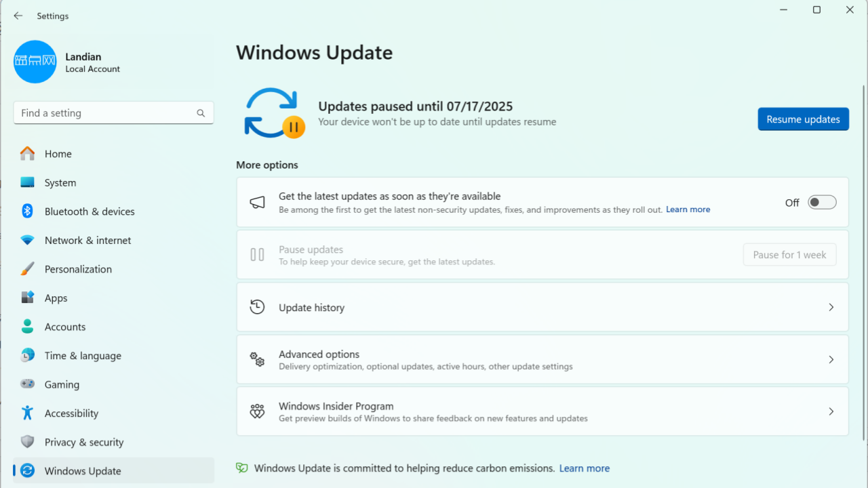
Task: Expand Update history with its chevron
Action: pos(831,307)
